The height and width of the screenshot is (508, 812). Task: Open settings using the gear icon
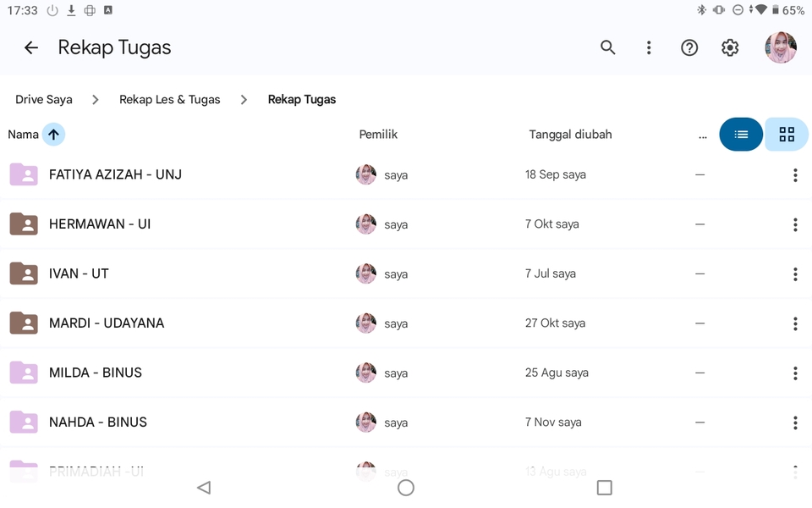pos(730,48)
